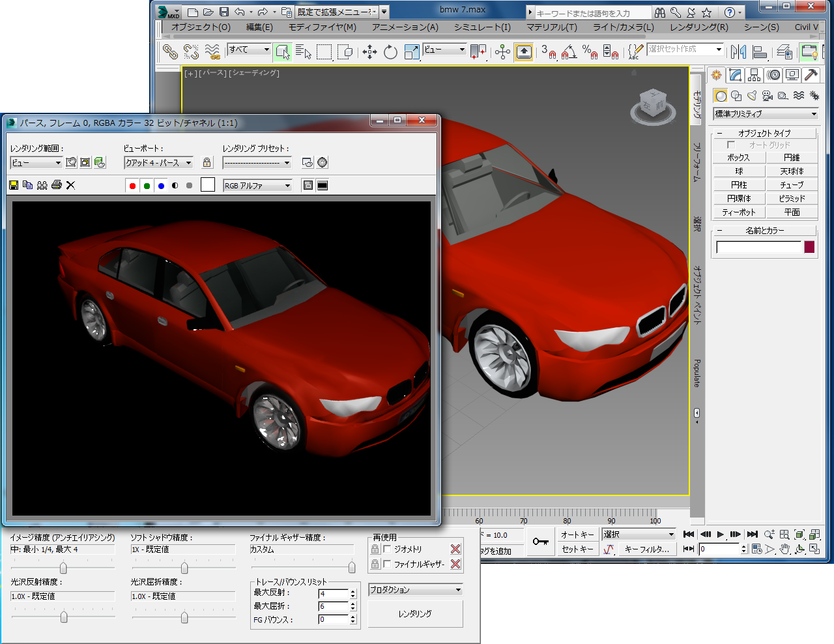Select the Rotate tool in main toolbar
The width and height of the screenshot is (834, 644).
390,52
